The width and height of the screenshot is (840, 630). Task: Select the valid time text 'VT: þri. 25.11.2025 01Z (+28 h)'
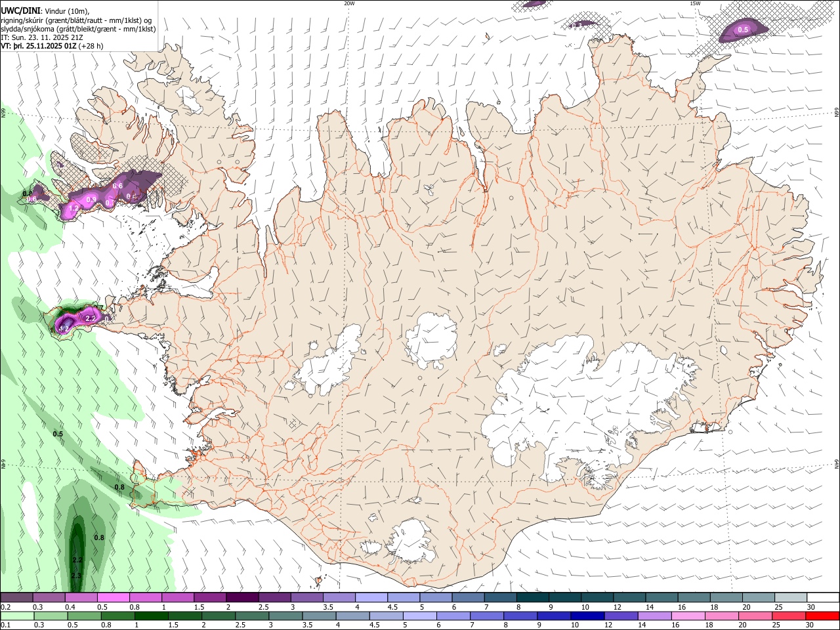tap(51, 46)
